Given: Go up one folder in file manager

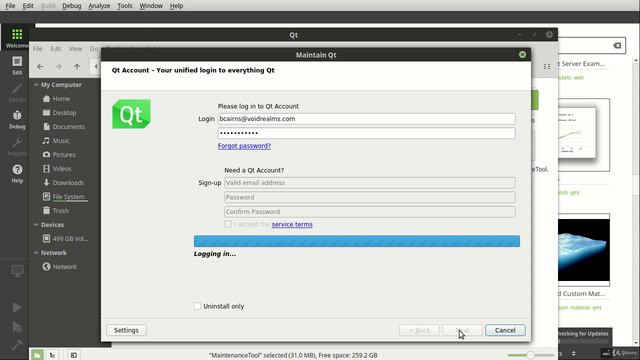Looking at the screenshot, I should pyautogui.click(x=77, y=67).
